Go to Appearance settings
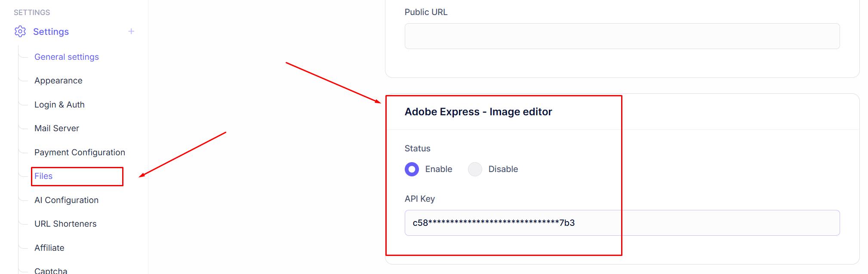Screen dimensions: 868x274 [x=58, y=81]
